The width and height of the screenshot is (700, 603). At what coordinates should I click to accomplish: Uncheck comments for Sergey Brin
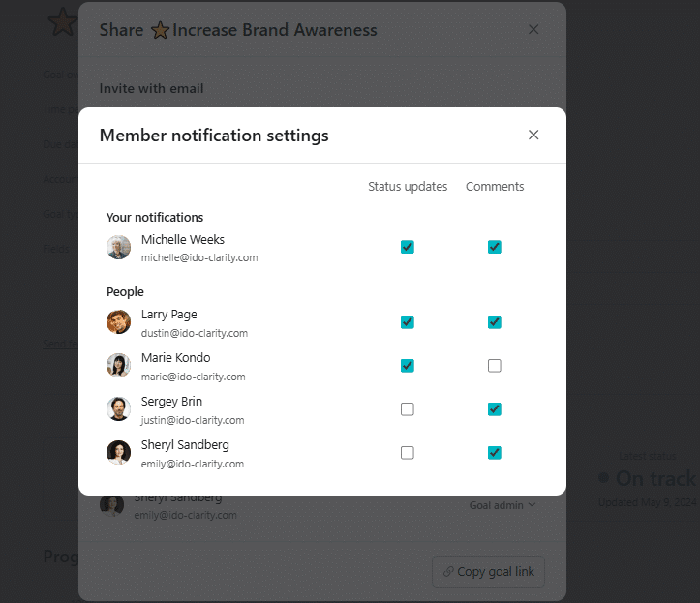[495, 409]
